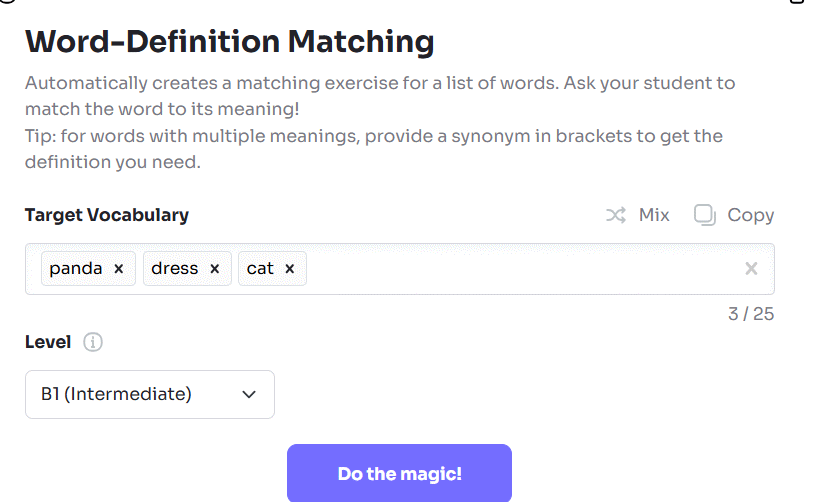This screenshot has width=819, height=502.
Task: Open the B1 (Intermediate) level dropdown
Action: pyautogui.click(x=150, y=394)
